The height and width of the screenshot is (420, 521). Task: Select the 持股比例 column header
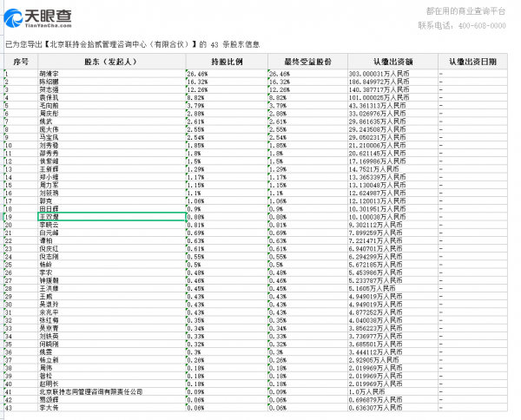pos(227,62)
